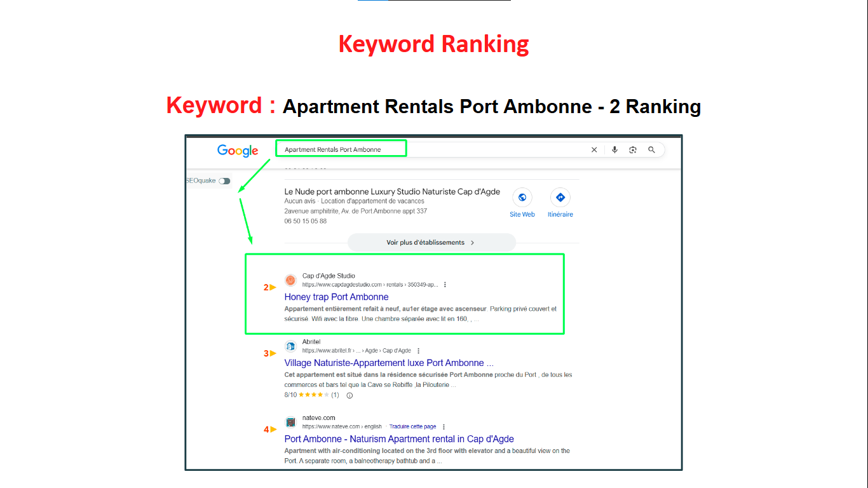Open Itinéraire directions icon
This screenshot has height=488, width=868.
pos(560,198)
